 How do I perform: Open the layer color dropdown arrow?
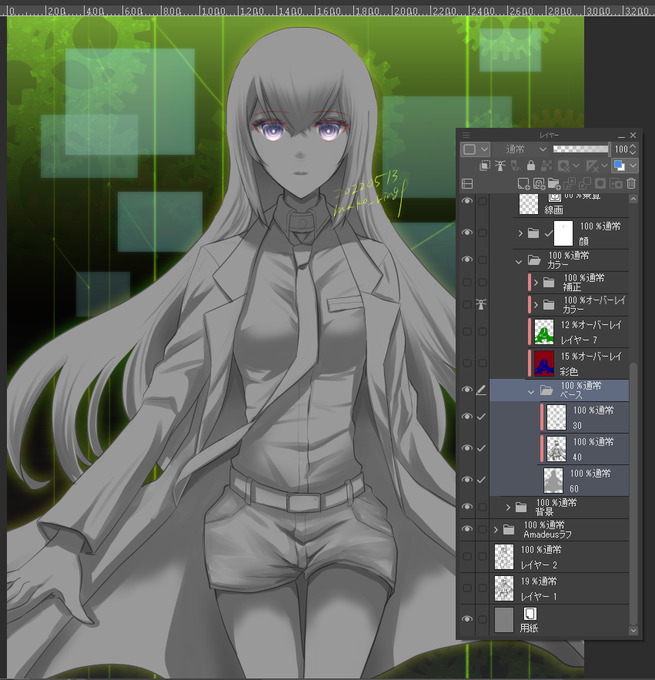(x=632, y=165)
